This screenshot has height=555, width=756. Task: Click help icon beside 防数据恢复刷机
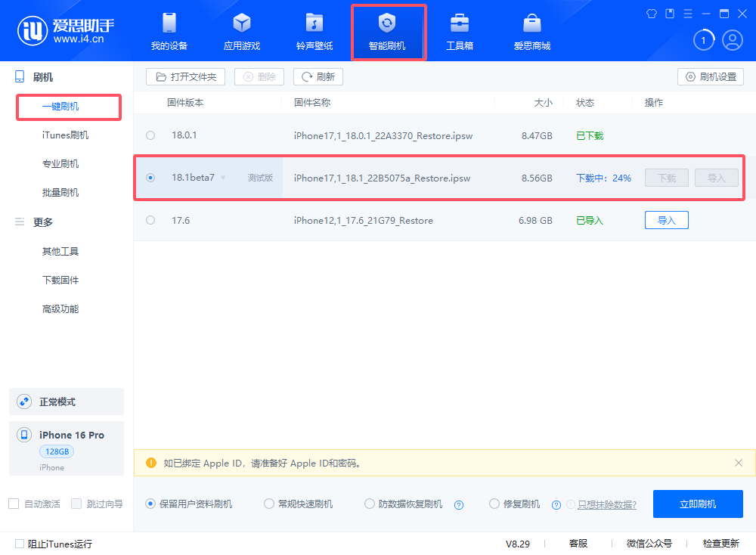click(x=458, y=504)
